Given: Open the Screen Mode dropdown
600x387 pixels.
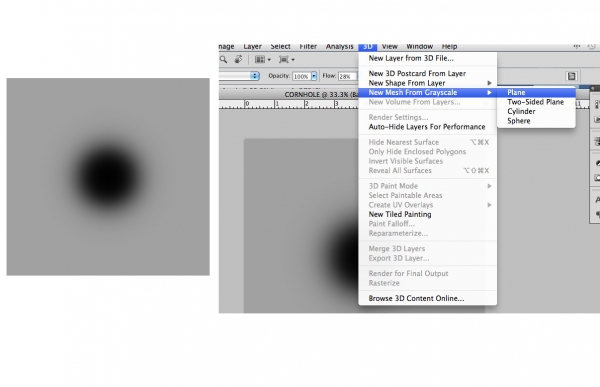Looking at the screenshot, I should 287,59.
